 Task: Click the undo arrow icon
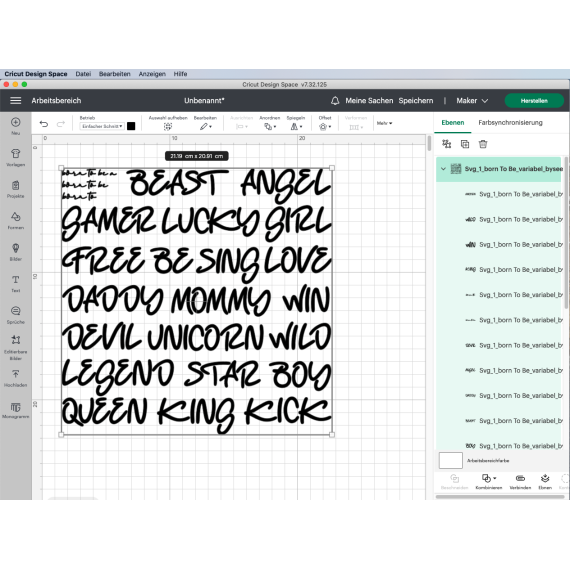pyautogui.click(x=44, y=124)
